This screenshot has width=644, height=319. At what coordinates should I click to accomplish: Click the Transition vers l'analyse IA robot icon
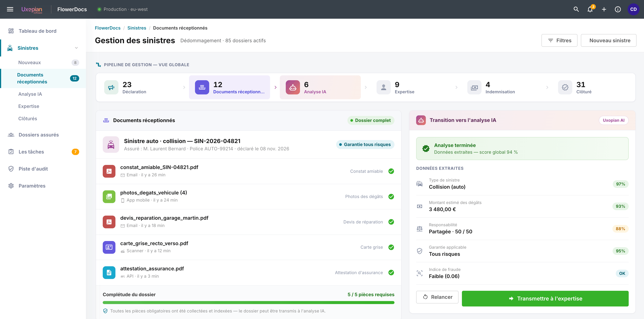[x=421, y=120]
